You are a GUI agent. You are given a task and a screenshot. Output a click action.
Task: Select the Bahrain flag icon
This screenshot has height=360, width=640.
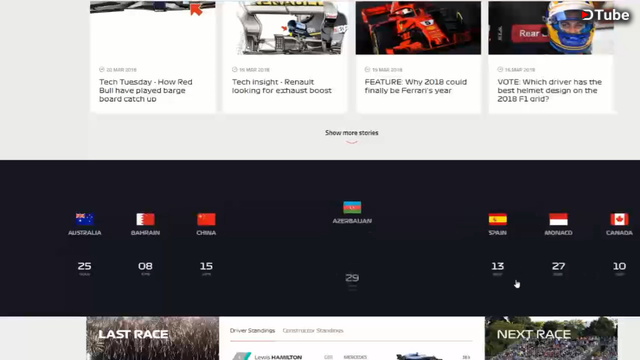(x=145, y=219)
